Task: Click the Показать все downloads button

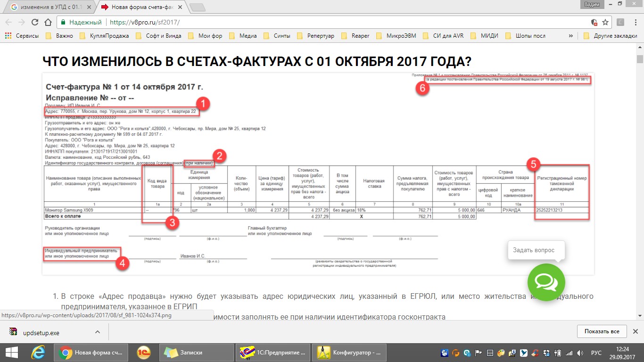Action: [602, 331]
